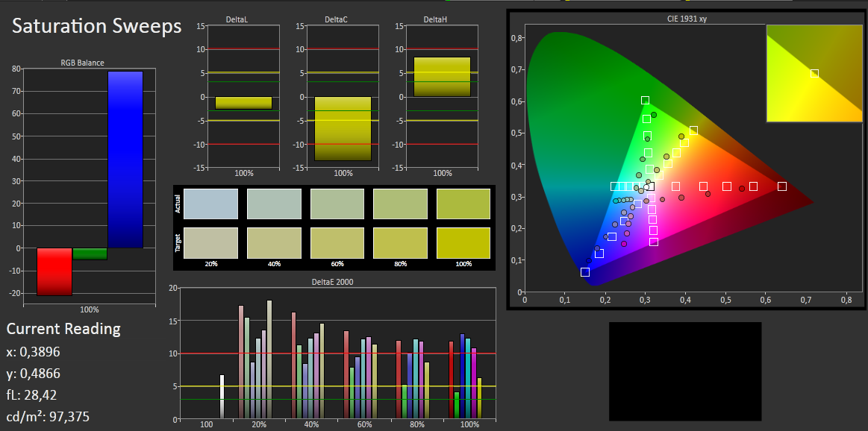Click the white bar in DeltaE 2000 chart
Viewport: 868px width, 431px height.
222,397
